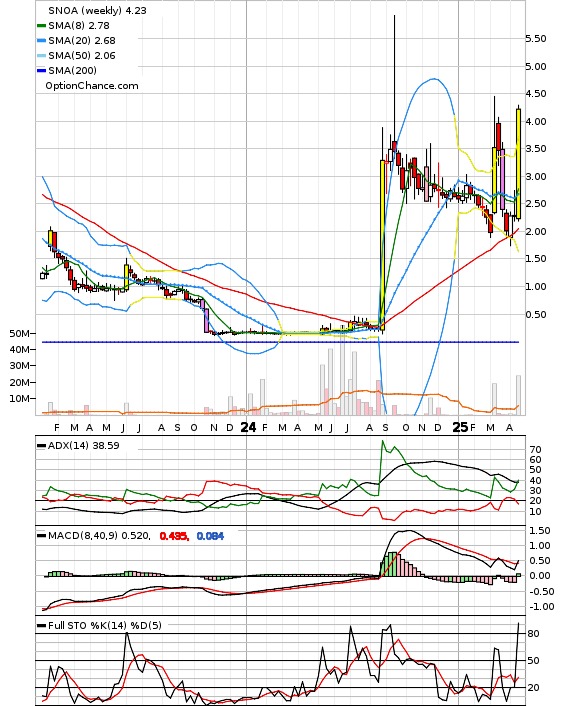Viewport: 566px width, 706px height.
Task: Click the light blue SMA(50) legend swatch
Action: coord(41,55)
